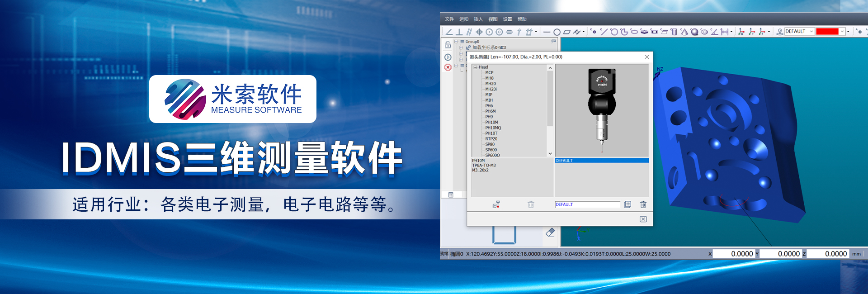
Task: Select the angle construction tool
Action: [x=449, y=32]
